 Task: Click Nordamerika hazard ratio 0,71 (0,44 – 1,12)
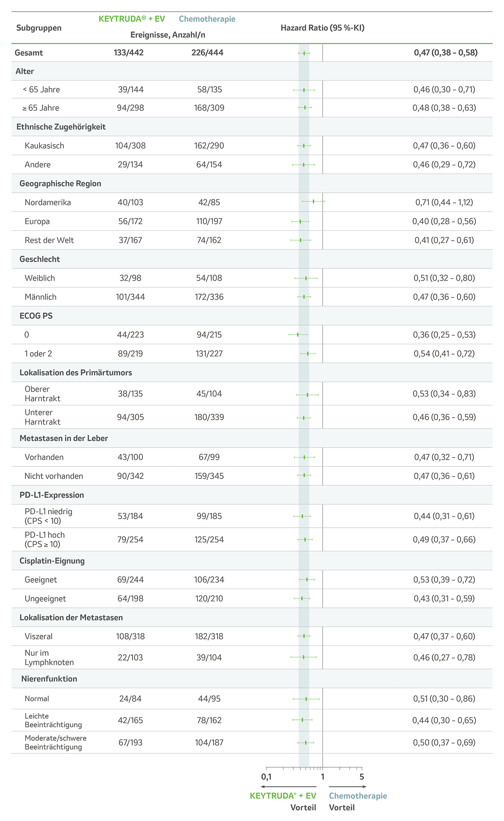[x=444, y=202]
